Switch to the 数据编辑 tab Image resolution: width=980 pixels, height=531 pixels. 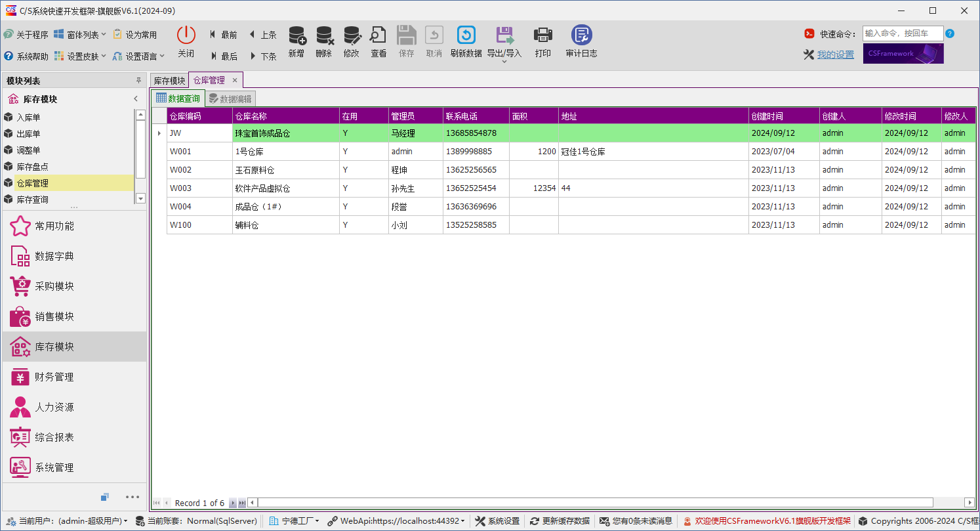tap(230, 99)
